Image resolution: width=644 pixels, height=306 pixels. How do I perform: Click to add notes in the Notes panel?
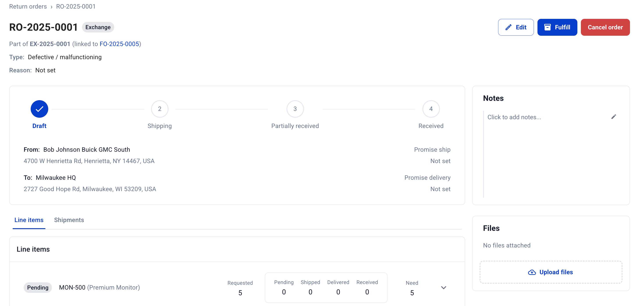pos(514,117)
